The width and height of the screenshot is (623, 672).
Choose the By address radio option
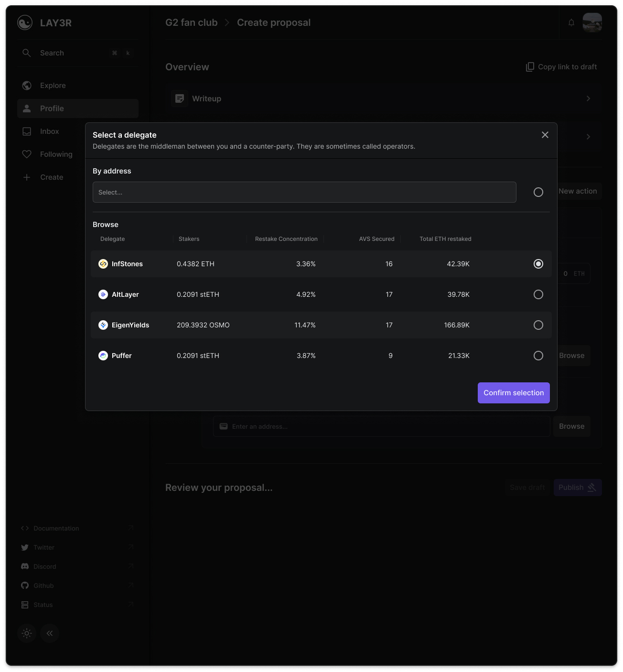[538, 192]
